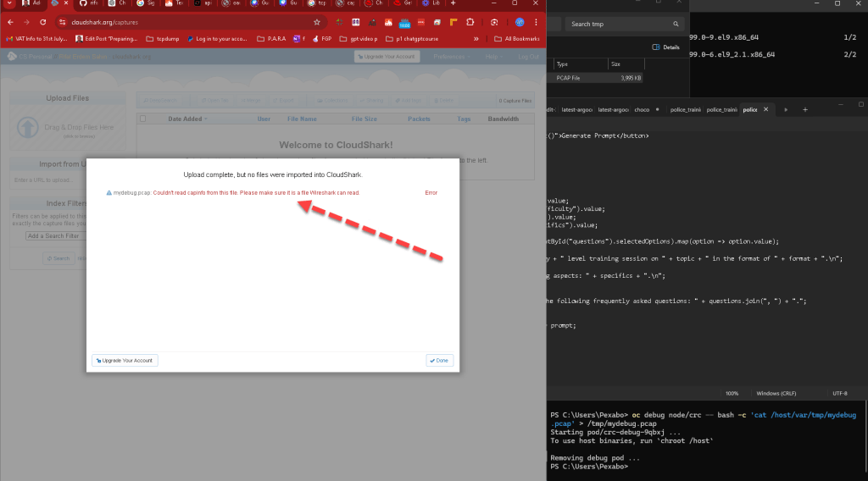868x481 pixels.
Task: Sort captures by the Date Added column
Action: coord(187,119)
